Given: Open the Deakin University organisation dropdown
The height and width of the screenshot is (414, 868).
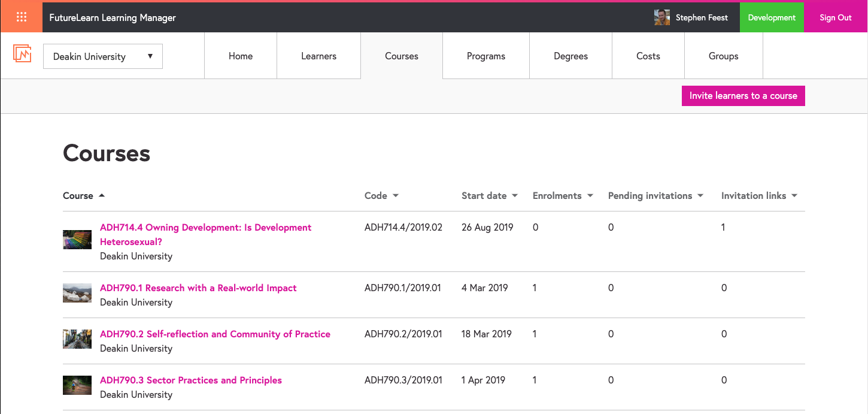Looking at the screenshot, I should coord(103,56).
